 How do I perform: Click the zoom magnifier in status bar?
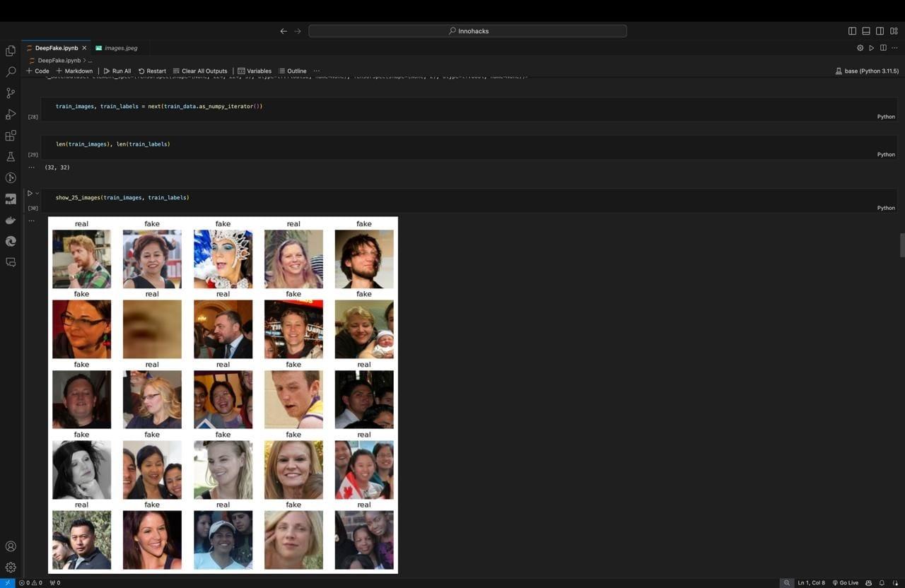click(x=786, y=583)
